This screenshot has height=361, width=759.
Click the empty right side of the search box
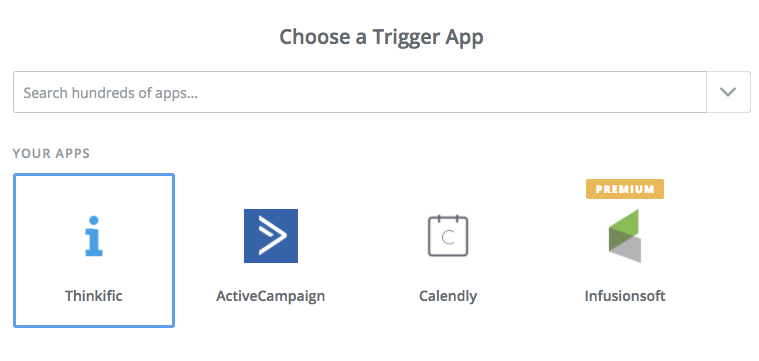(x=532, y=92)
